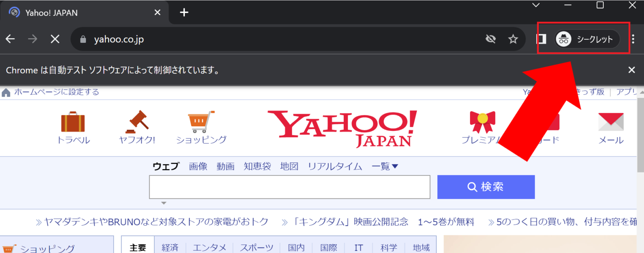The image size is (644, 253).
Task: Toggle the side panel icon
Action: coord(541,39)
